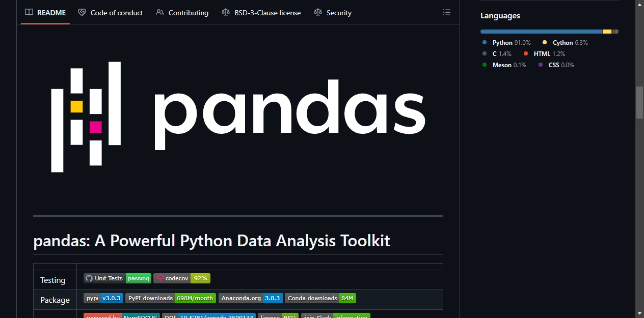This screenshot has height=318, width=644.
Task: Open the Anaconda.org 3.0.3 badge
Action: click(x=251, y=298)
